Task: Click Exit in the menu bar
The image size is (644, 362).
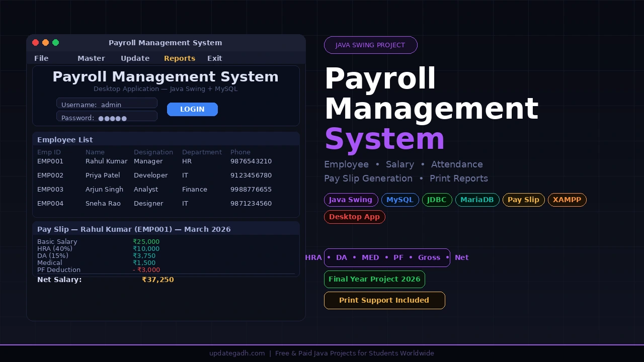Action: click(x=214, y=58)
